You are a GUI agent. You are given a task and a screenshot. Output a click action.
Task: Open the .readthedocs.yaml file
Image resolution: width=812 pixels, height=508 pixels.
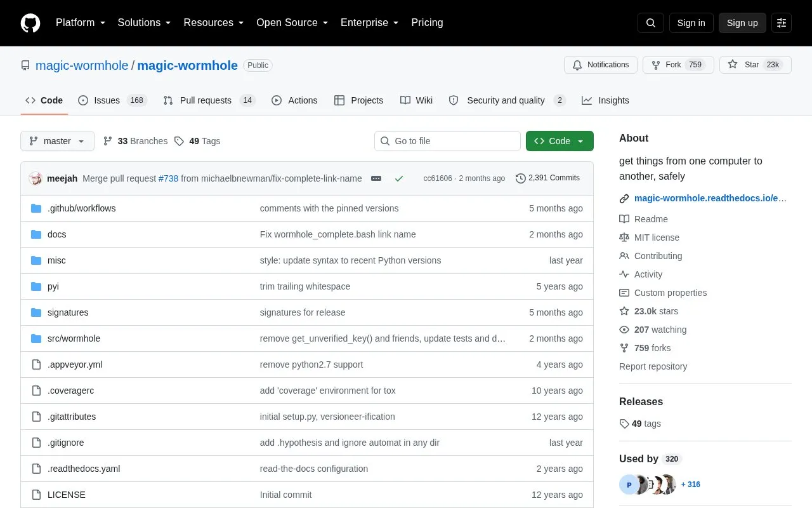(84, 469)
